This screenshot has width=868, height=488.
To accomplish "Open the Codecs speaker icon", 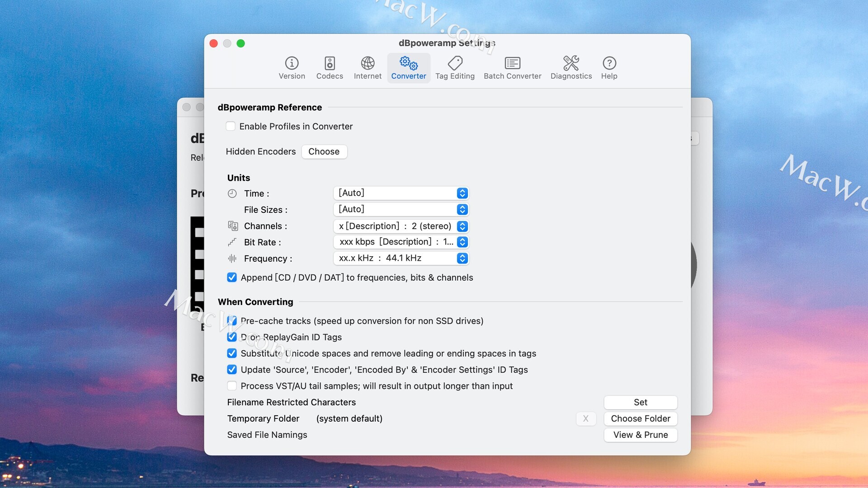I will [330, 63].
